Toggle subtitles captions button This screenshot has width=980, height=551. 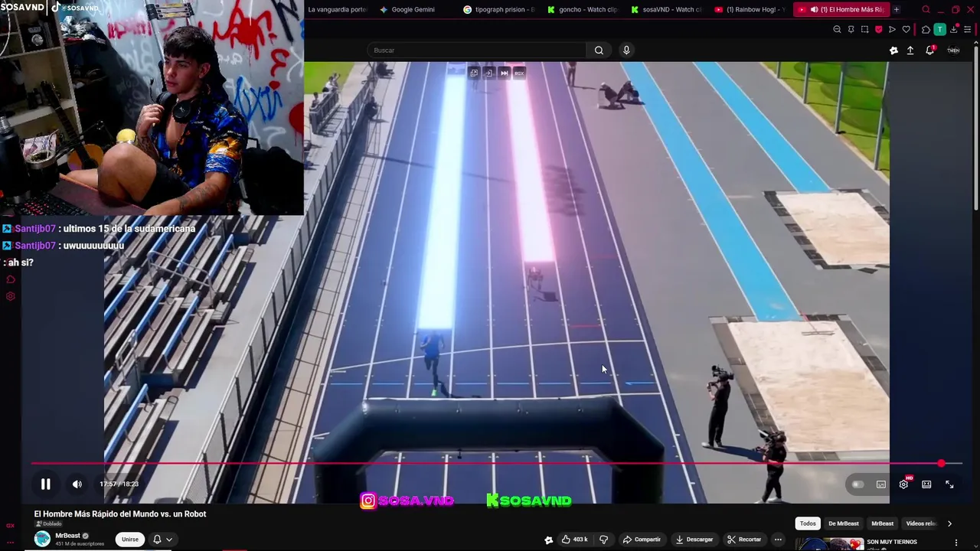pos(881,484)
